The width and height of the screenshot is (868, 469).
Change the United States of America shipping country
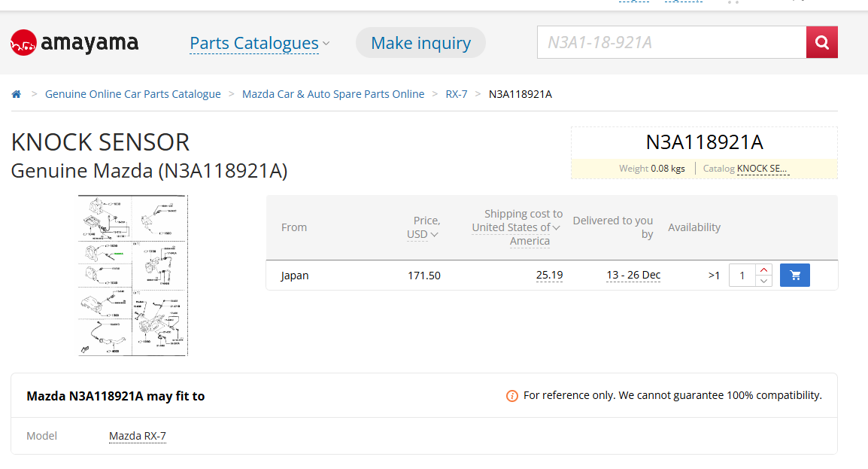coord(516,227)
